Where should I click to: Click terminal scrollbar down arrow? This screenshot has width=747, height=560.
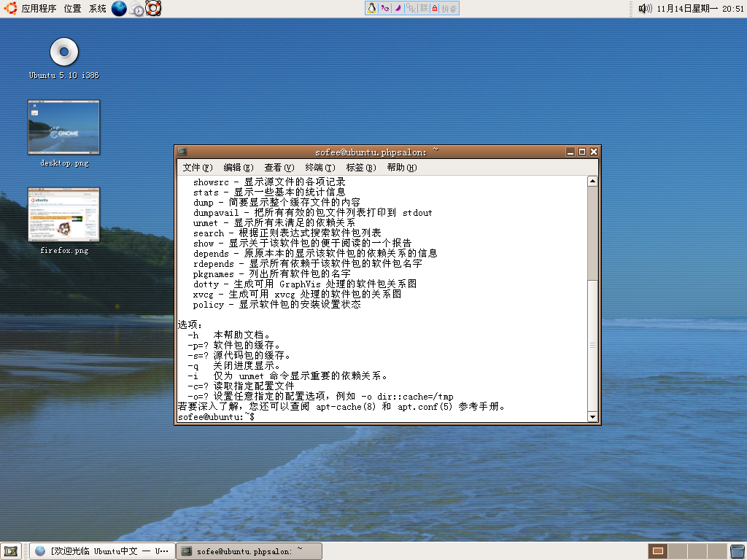pyautogui.click(x=592, y=416)
